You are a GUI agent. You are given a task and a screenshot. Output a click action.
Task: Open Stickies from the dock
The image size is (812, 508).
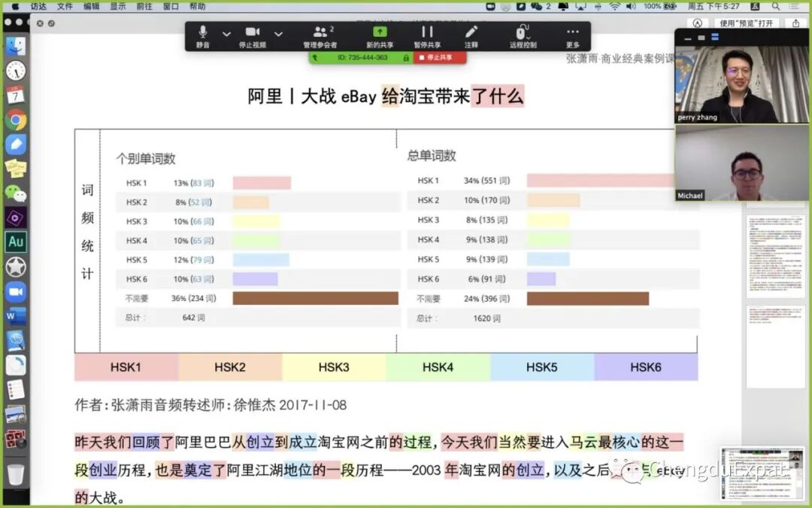[16, 169]
